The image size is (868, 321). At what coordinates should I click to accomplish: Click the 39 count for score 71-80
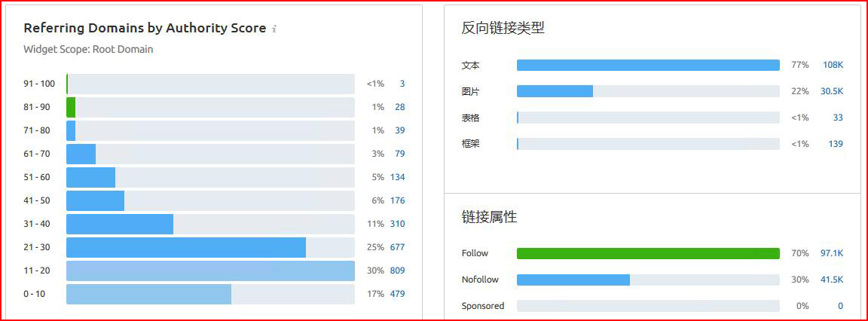coord(399,130)
